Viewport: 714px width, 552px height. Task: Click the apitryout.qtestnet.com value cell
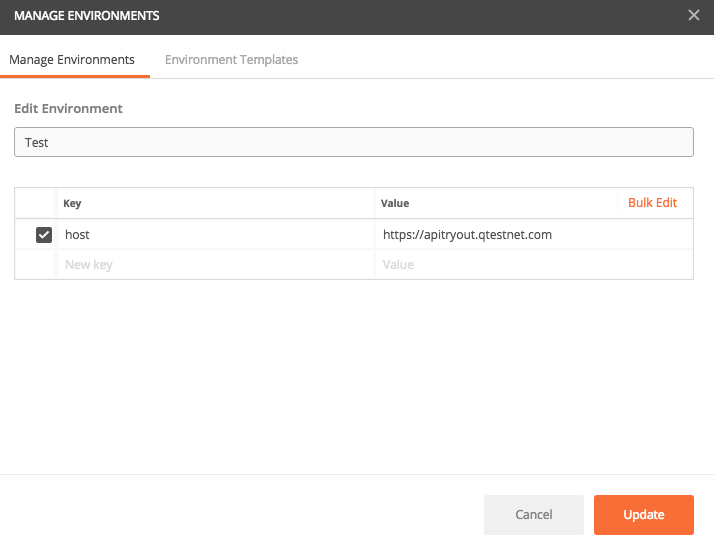pyautogui.click(x=532, y=235)
